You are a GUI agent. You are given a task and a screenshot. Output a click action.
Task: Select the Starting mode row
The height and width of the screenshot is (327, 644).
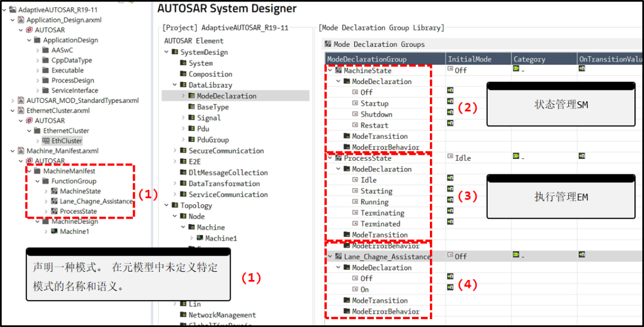tap(376, 191)
